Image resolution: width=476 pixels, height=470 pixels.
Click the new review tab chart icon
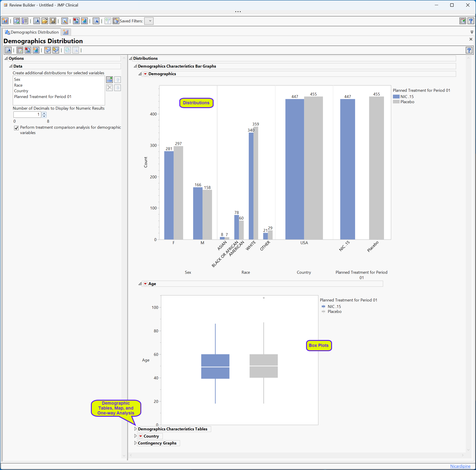tap(66, 32)
